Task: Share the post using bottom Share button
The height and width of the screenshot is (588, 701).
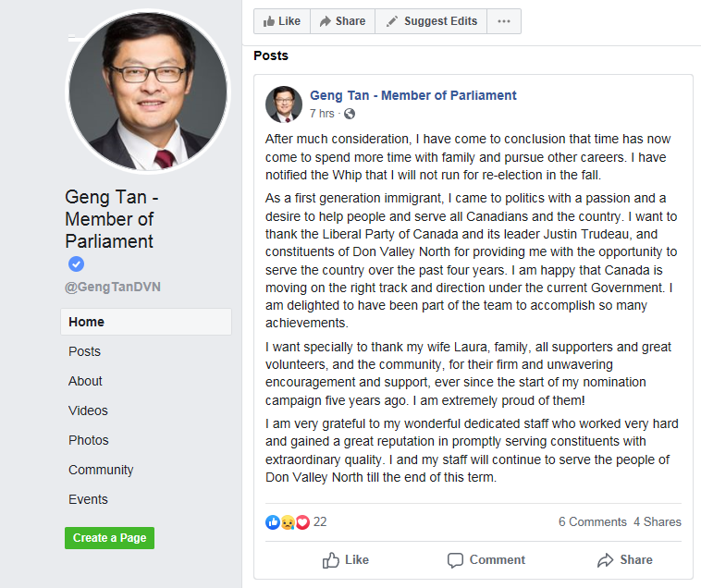Action: coord(624,560)
